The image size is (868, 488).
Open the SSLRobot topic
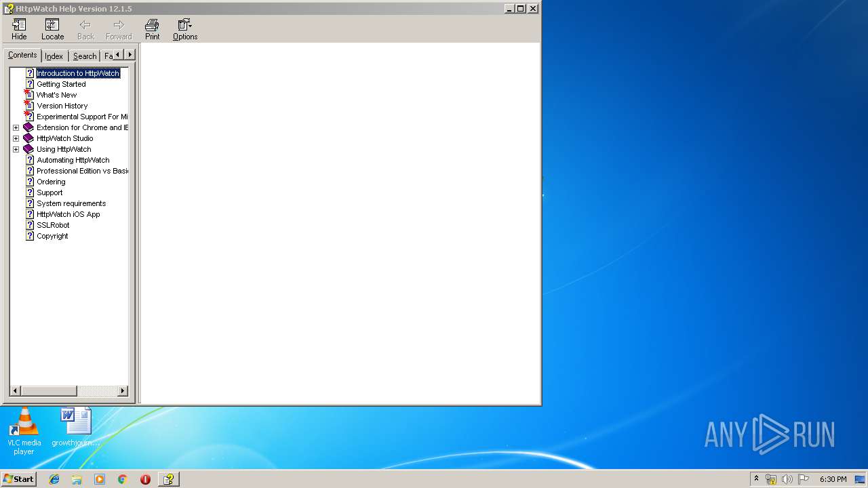click(x=53, y=225)
